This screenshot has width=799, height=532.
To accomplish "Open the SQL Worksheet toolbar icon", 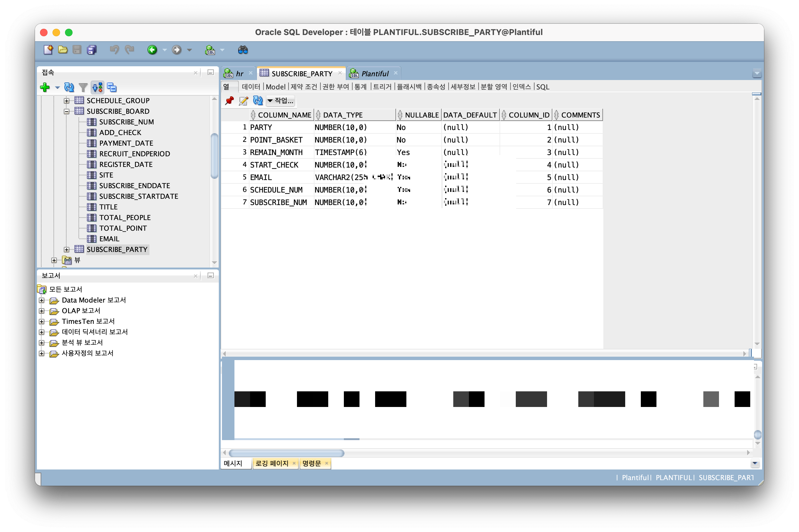I will 210,50.
